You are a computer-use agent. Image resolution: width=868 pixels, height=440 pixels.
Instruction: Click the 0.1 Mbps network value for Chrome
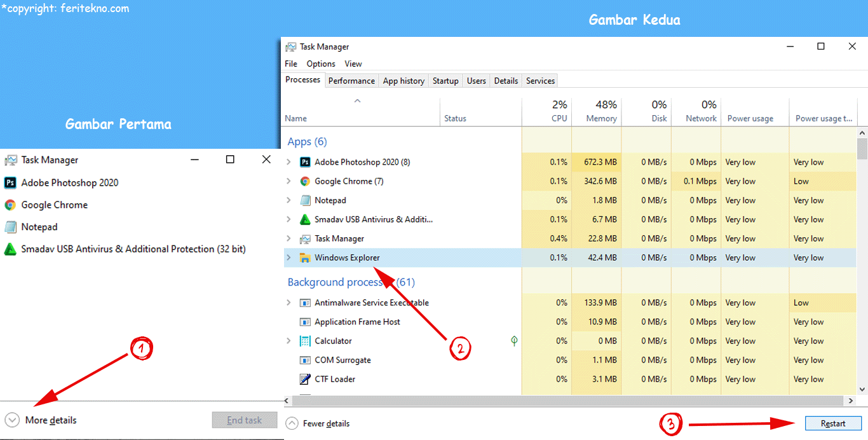(696, 181)
